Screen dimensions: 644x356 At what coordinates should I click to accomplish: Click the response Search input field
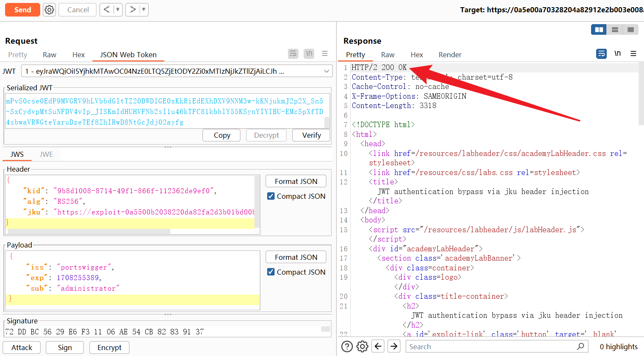click(491, 347)
